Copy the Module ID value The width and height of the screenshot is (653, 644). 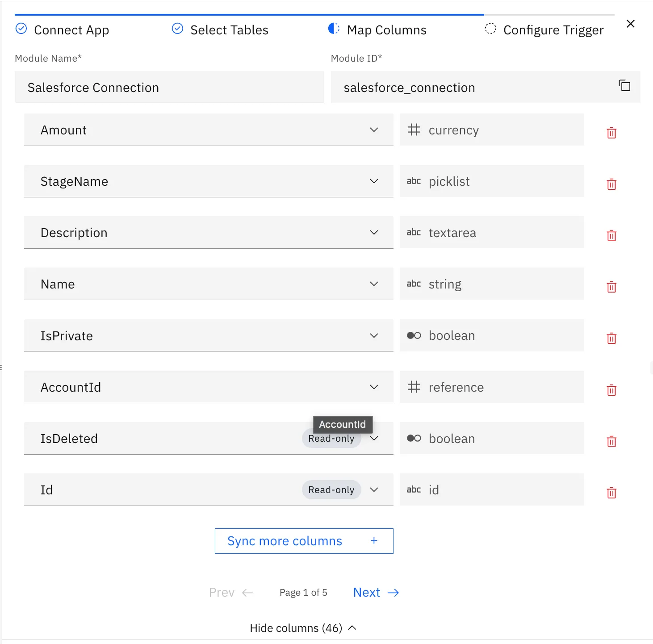[x=624, y=85]
